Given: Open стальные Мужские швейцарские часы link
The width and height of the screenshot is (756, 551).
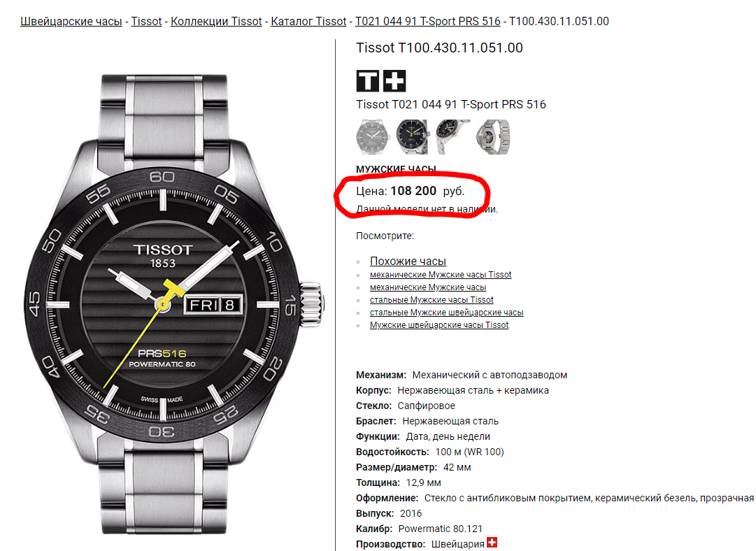Looking at the screenshot, I should [446, 312].
